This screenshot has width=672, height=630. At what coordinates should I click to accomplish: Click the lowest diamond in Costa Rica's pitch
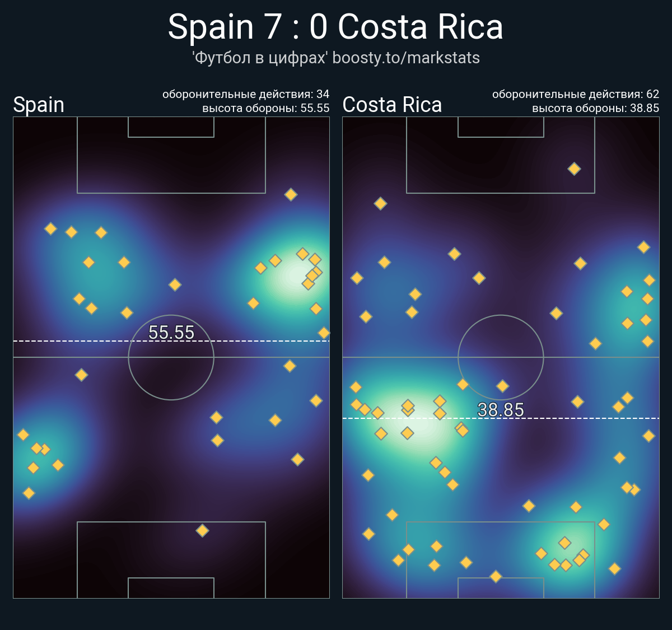(496, 576)
